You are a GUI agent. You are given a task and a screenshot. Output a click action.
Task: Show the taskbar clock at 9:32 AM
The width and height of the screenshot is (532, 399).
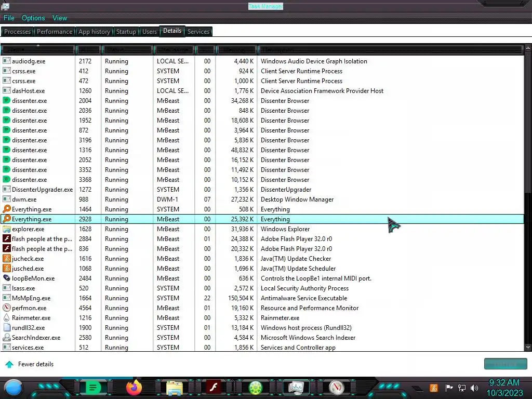pyautogui.click(x=504, y=382)
